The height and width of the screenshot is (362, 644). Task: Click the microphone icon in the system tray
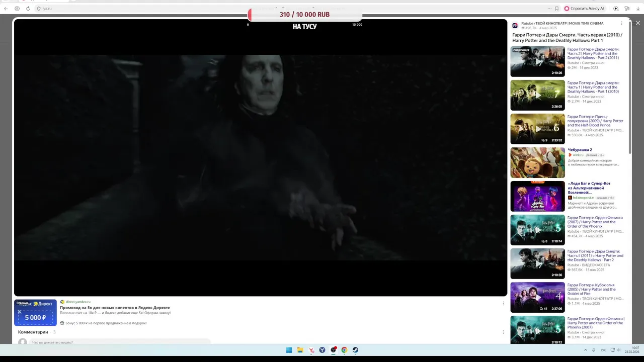point(594,350)
